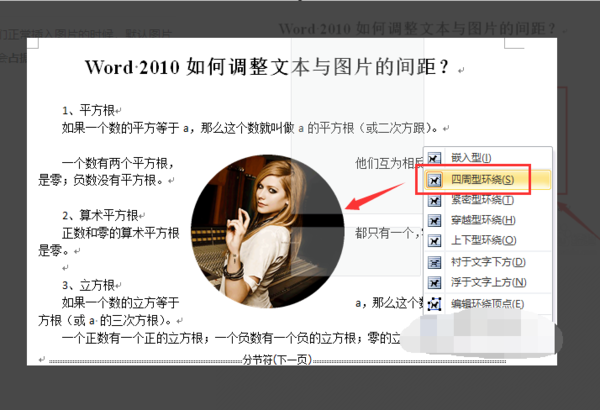Click the 衬于文字下方 icon
Image resolution: width=600 pixels, height=410 pixels.
[x=434, y=262]
